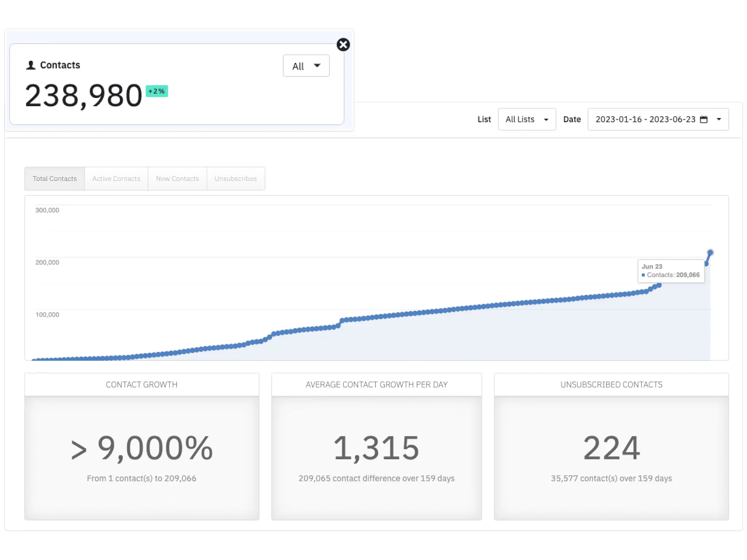Image resolution: width=747 pixels, height=560 pixels.
Task: Switch to the Active Contacts tab
Action: (116, 179)
